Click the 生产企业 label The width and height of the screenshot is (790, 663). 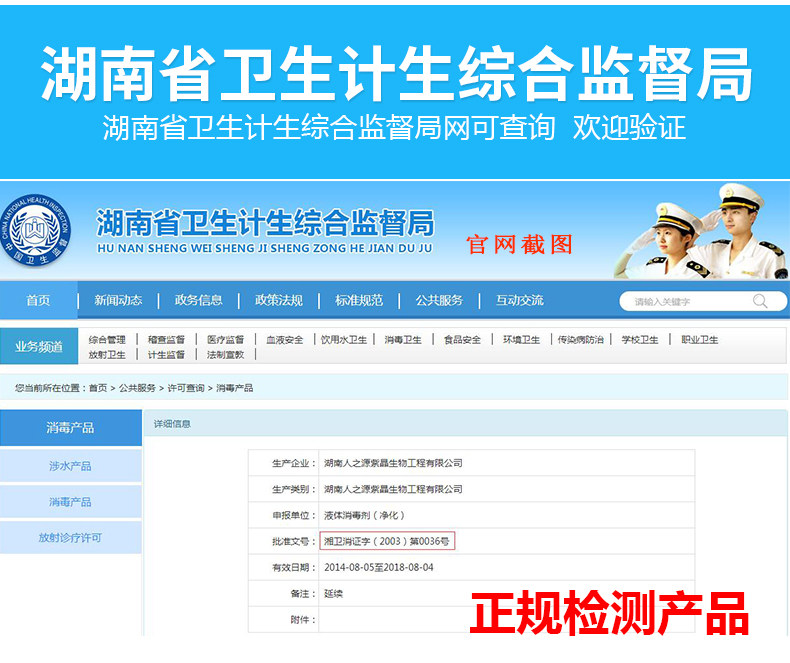pyautogui.click(x=294, y=463)
